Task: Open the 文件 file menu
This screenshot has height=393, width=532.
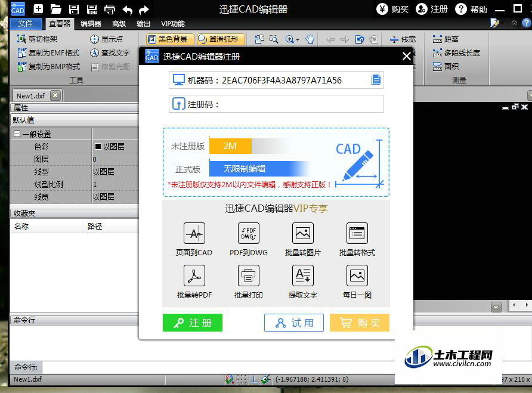Action: click(x=26, y=23)
